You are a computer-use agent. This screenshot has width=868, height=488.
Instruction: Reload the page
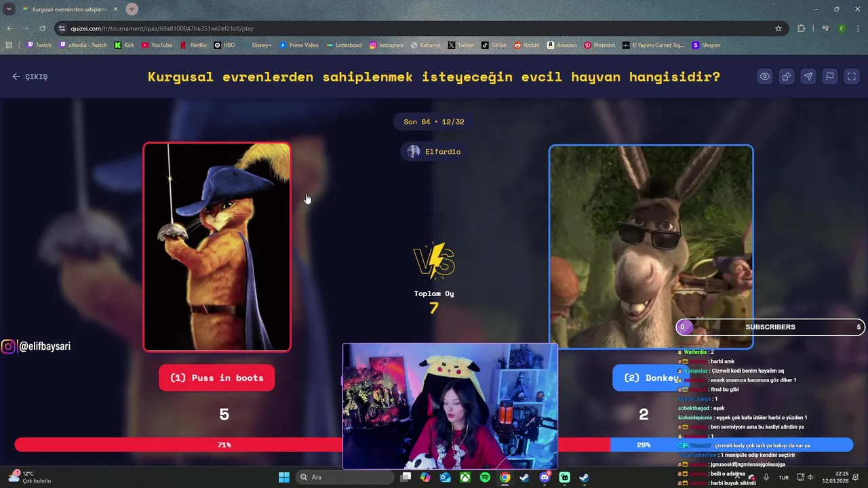(x=42, y=28)
